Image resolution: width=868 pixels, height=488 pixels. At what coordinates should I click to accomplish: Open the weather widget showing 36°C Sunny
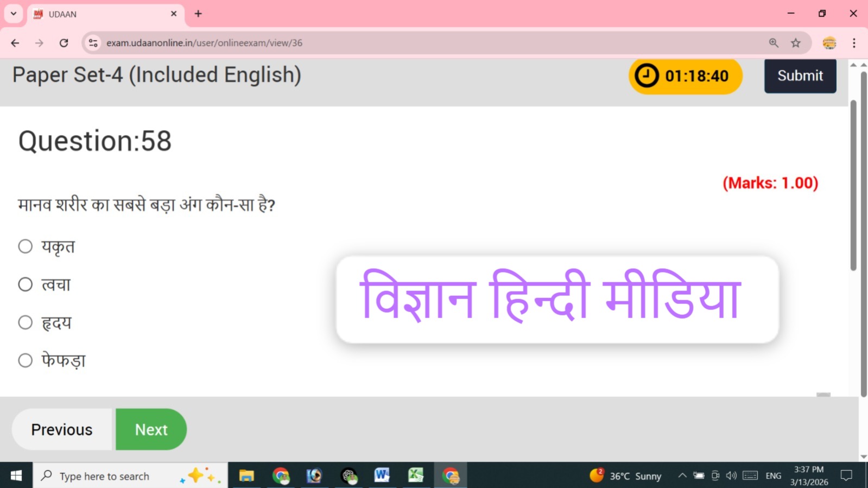pyautogui.click(x=625, y=476)
